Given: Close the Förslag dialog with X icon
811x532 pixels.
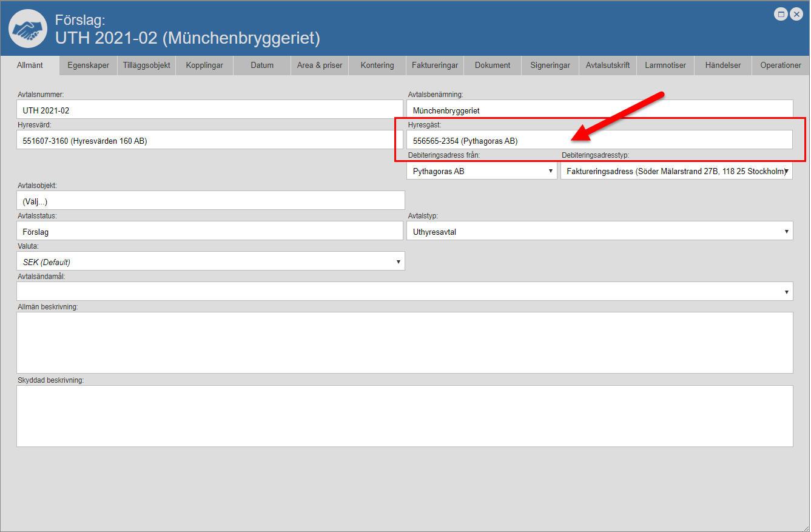Looking at the screenshot, I should (x=796, y=14).
